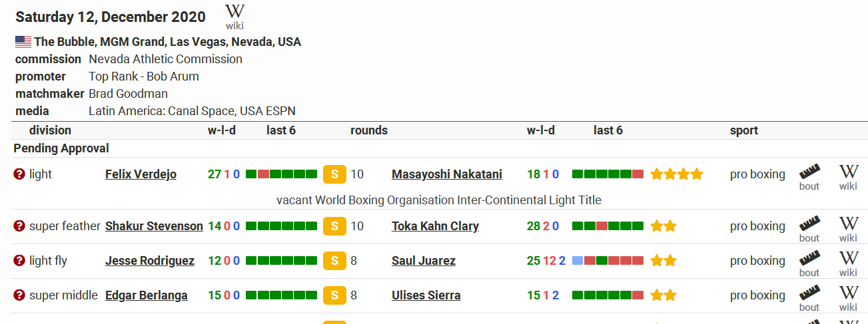Open Edgar Berlanga's profile link

[147, 295]
